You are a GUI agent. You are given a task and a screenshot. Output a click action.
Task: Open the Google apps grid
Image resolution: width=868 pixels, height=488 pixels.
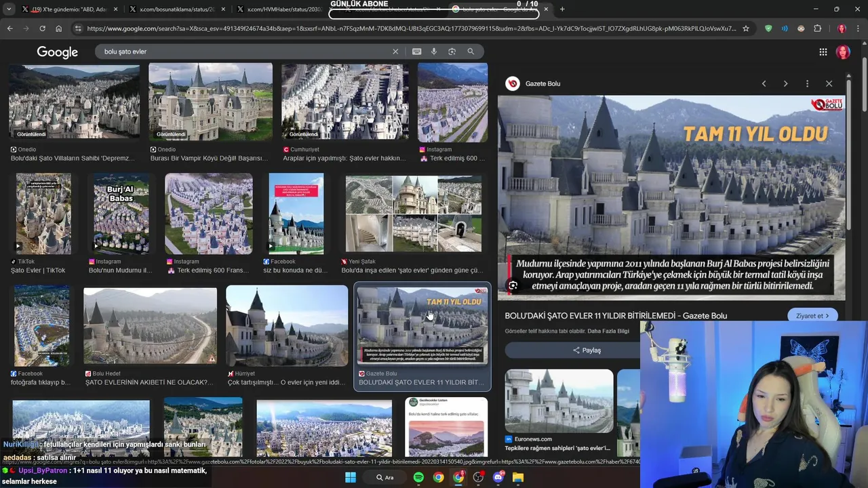click(x=823, y=52)
